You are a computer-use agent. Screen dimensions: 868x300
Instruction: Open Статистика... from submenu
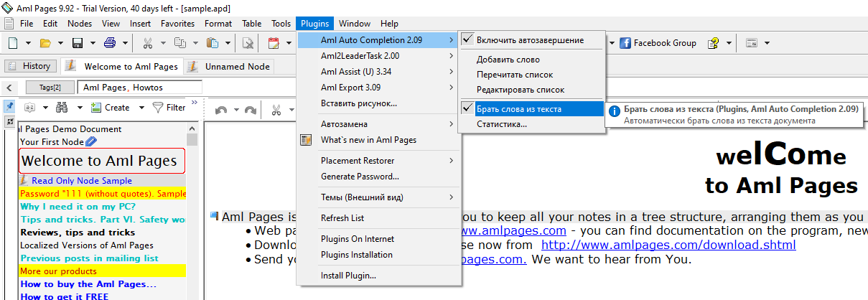click(x=531, y=124)
